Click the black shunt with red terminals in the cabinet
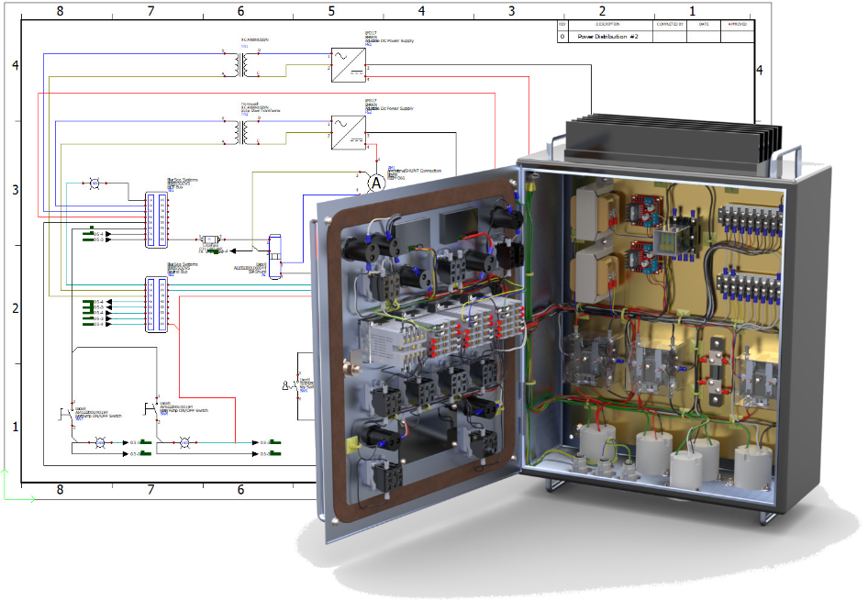The height and width of the screenshot is (612, 868). point(718,372)
